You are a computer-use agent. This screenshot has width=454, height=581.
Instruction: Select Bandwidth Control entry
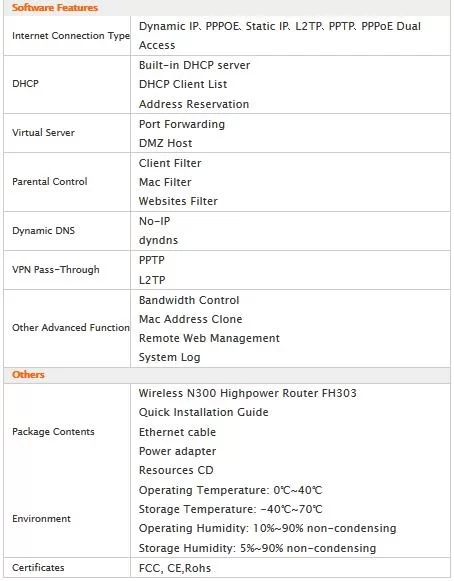(x=189, y=300)
